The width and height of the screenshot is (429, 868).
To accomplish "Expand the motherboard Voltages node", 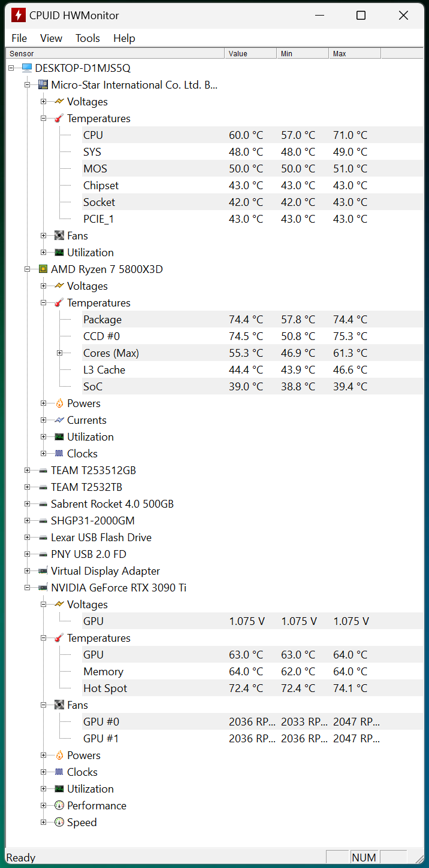I will point(43,102).
